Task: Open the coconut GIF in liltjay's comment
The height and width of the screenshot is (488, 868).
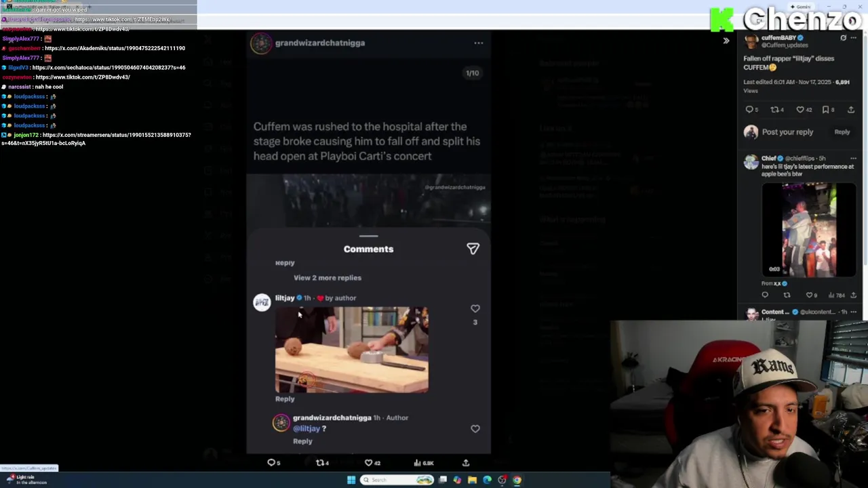Action: [x=351, y=350]
